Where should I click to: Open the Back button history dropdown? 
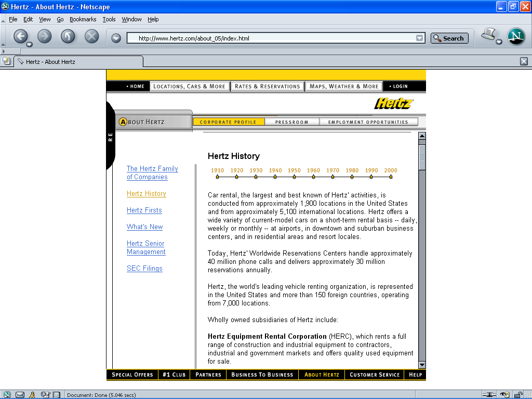pos(30,44)
